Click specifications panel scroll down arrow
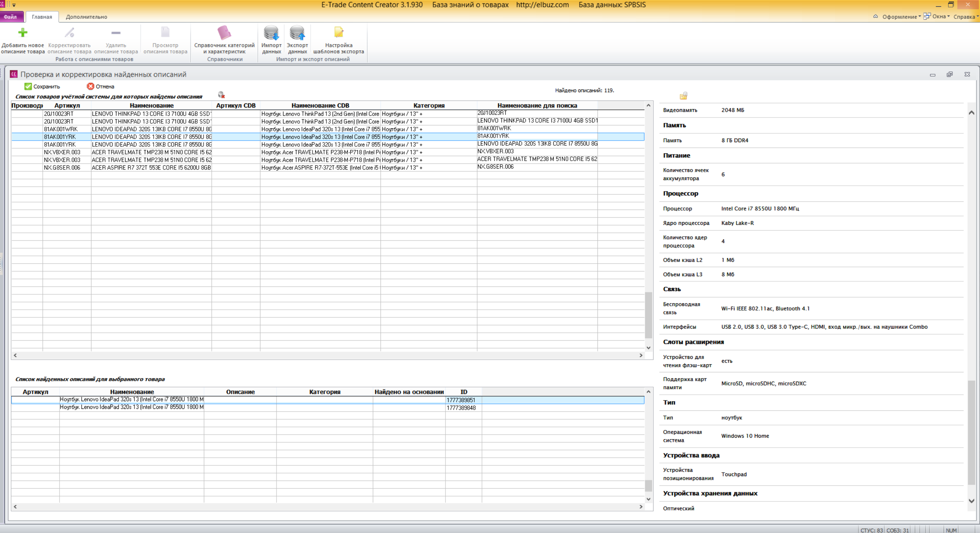The width and height of the screenshot is (980, 533). click(972, 501)
